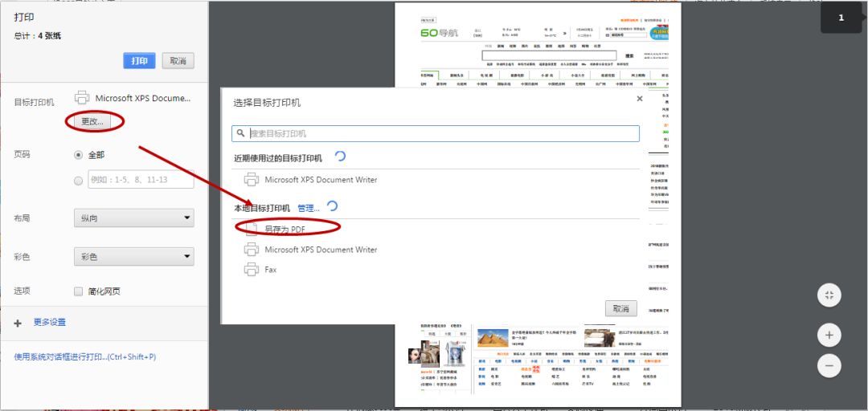Close the select destination dialog with X
Screen dimensions: 868x411
coord(640,99)
